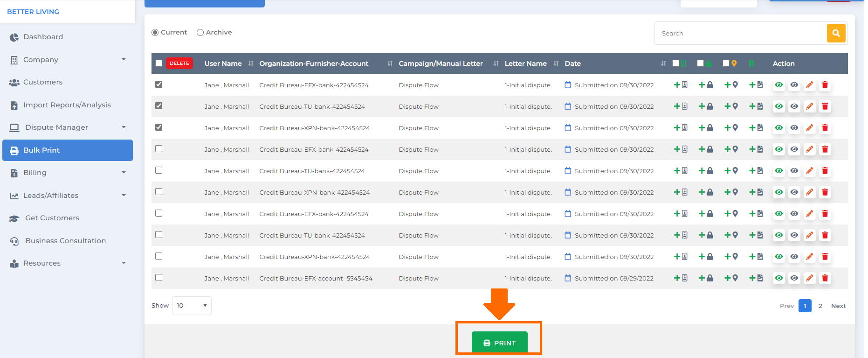Open Dashboard from the sidebar
The height and width of the screenshot is (358, 868).
(x=43, y=37)
